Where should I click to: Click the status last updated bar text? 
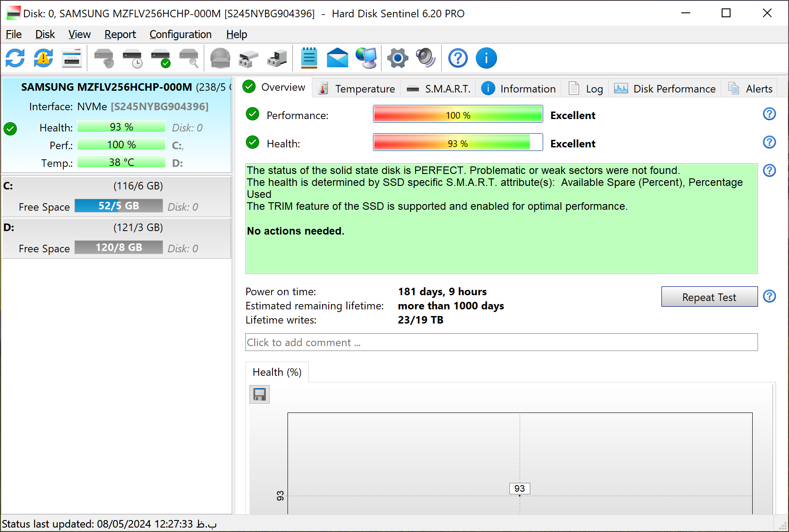point(109,524)
